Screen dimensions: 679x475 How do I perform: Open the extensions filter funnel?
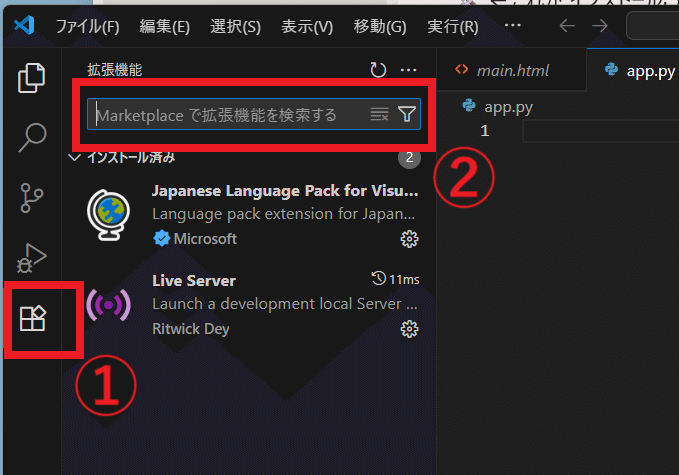[x=407, y=114]
